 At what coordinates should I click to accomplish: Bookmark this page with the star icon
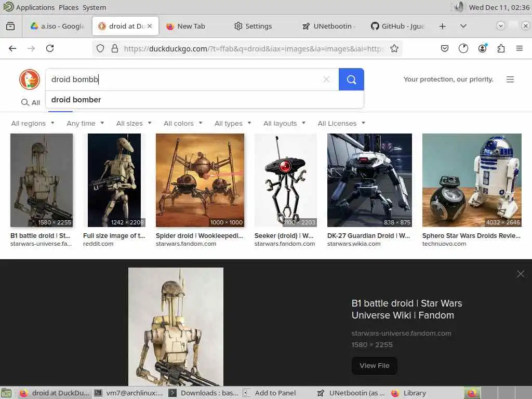tap(394, 48)
